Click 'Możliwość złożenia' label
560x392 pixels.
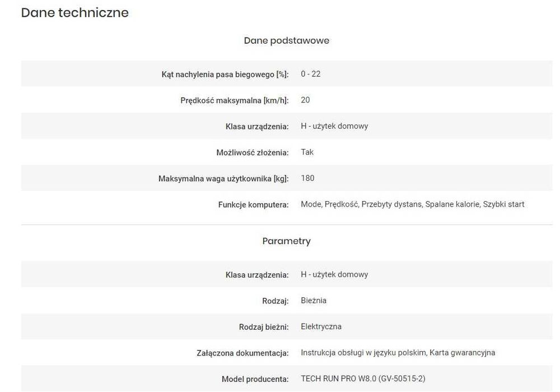pos(252,152)
